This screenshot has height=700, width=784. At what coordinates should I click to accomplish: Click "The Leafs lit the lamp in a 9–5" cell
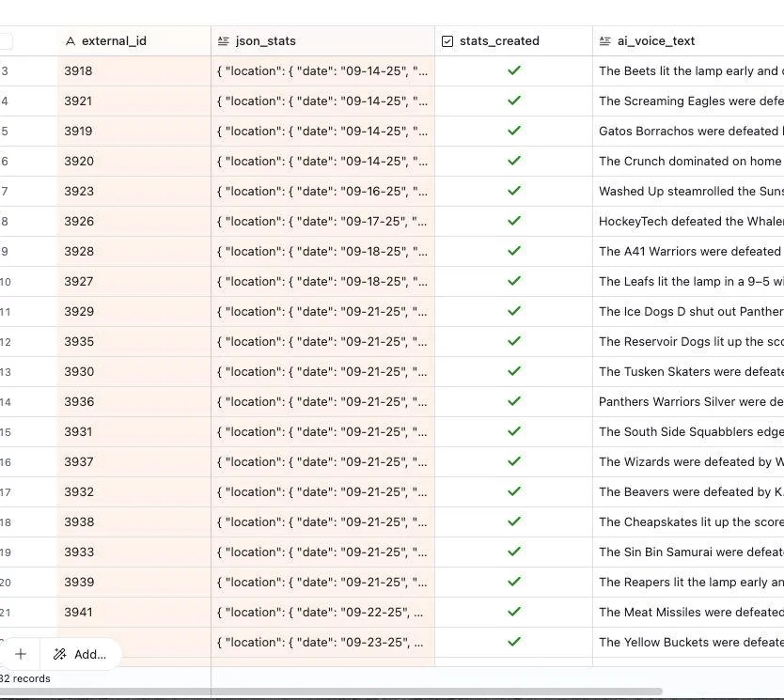click(x=688, y=281)
